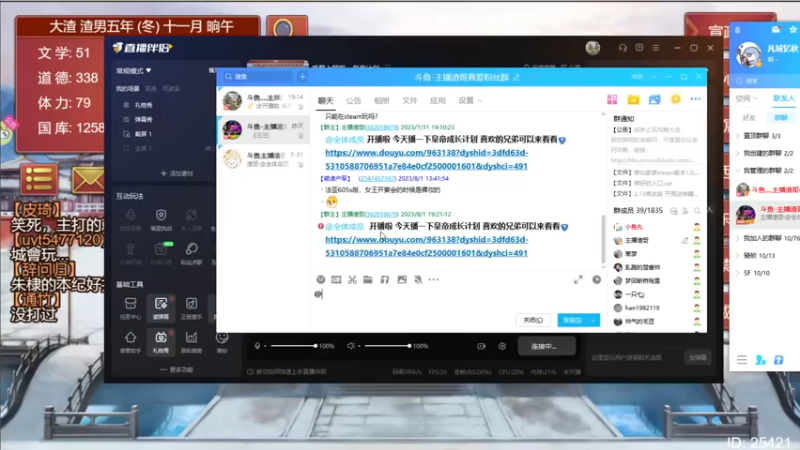Switch to 公告 tab
The image size is (800, 450).
pos(353,101)
